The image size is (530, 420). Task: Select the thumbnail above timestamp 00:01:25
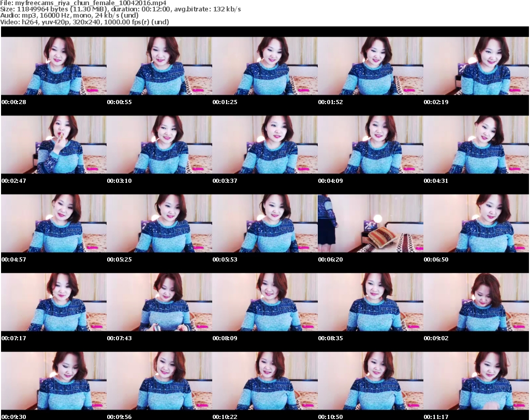coord(264,66)
